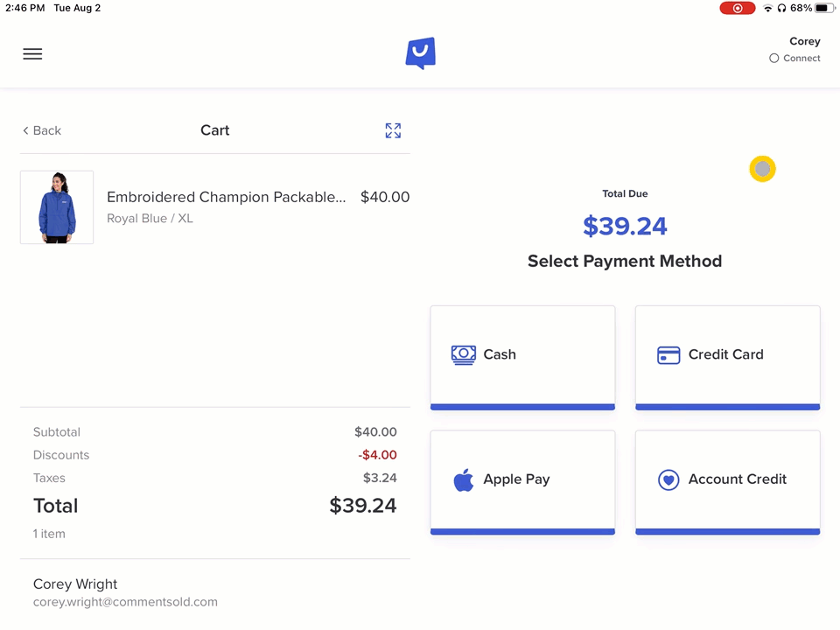Tap the battery status icon

[825, 8]
